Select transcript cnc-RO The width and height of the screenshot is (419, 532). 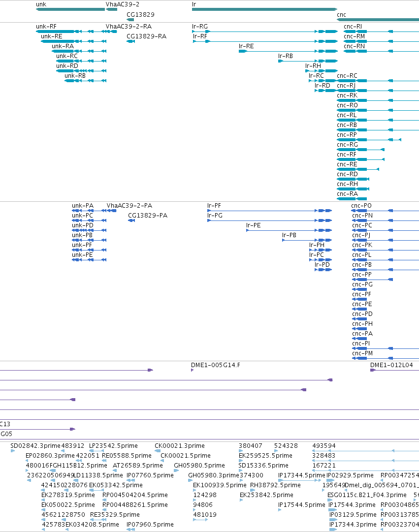coord(378,110)
